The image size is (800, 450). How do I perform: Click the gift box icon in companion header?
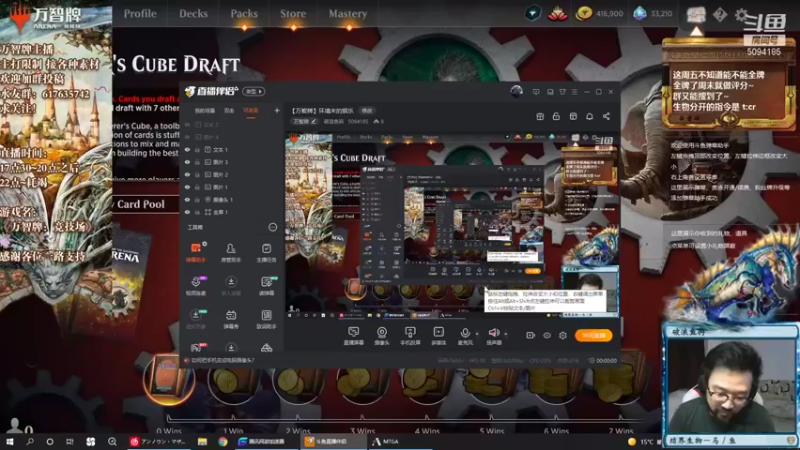tap(540, 116)
